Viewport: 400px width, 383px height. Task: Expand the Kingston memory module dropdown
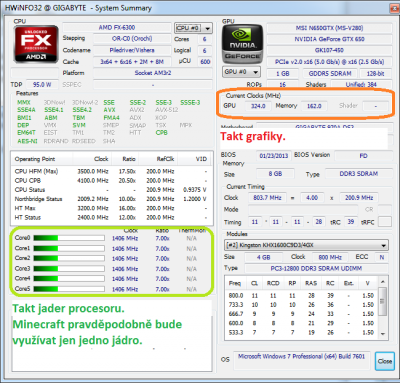coord(306,245)
